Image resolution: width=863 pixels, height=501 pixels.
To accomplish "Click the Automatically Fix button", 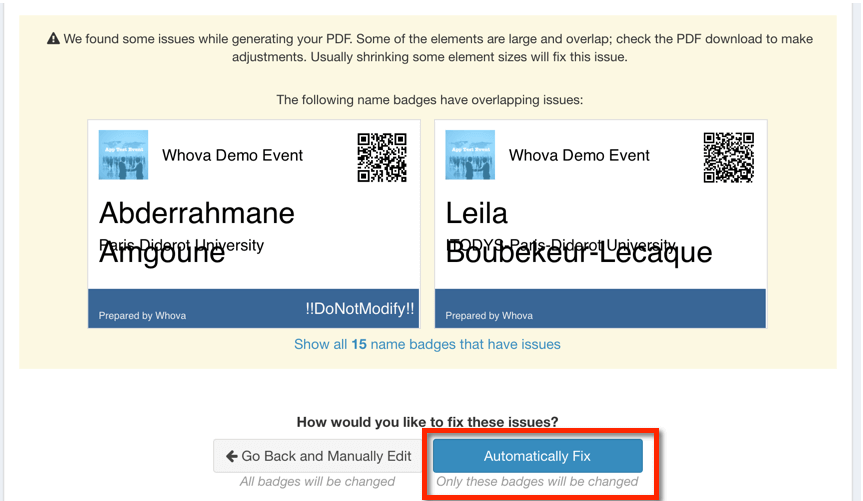I will coord(537,456).
